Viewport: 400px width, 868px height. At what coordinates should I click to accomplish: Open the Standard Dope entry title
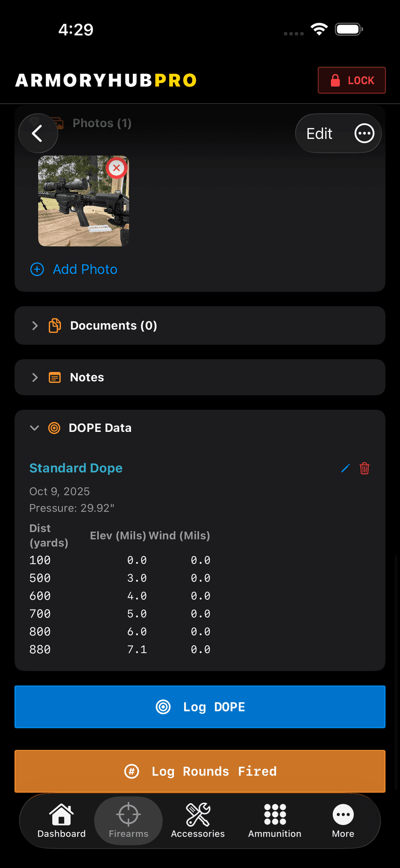point(76,468)
